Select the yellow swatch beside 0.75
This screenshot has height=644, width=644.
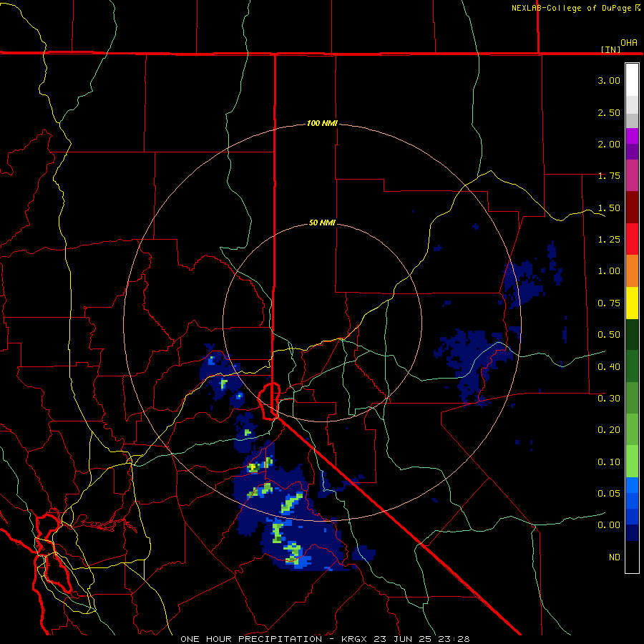pyautogui.click(x=632, y=303)
